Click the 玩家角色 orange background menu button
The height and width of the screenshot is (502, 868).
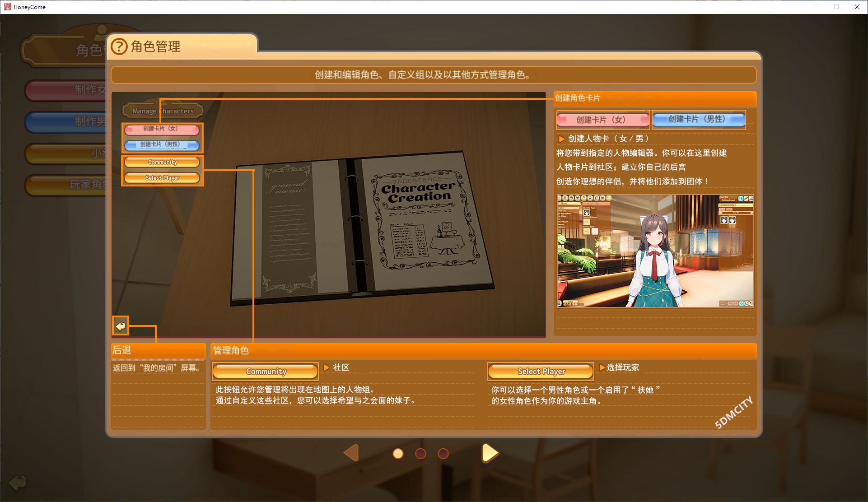coord(66,185)
